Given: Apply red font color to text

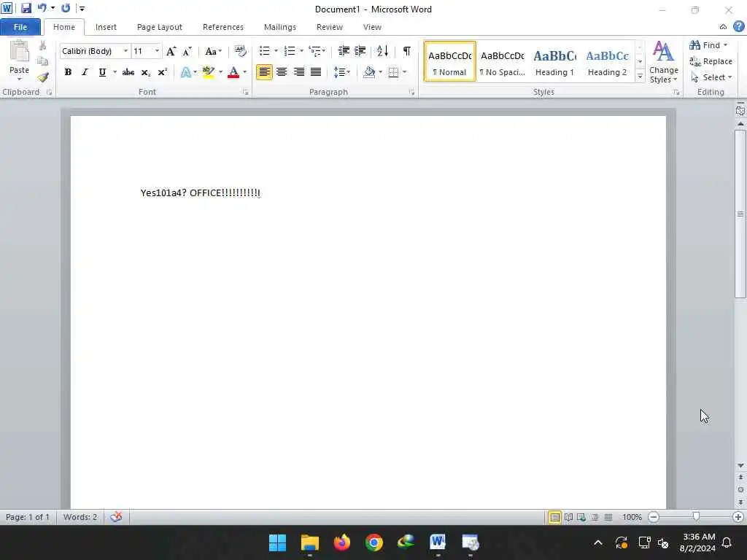Looking at the screenshot, I should 233,72.
